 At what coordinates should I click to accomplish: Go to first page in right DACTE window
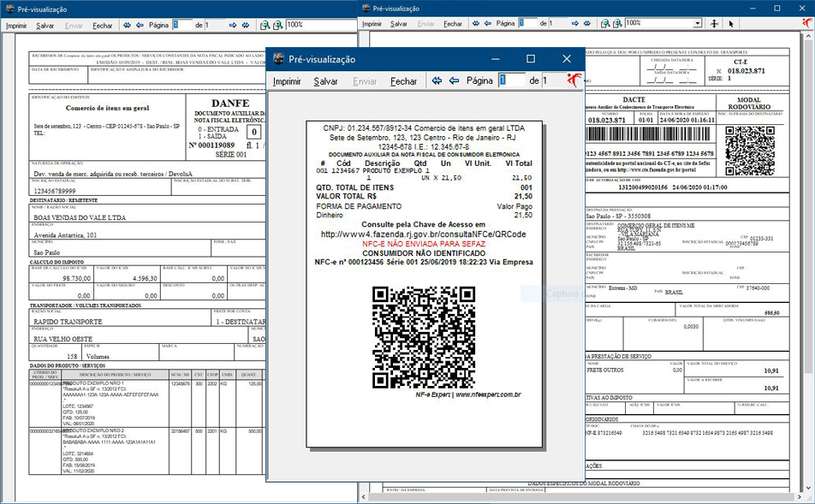tap(476, 23)
